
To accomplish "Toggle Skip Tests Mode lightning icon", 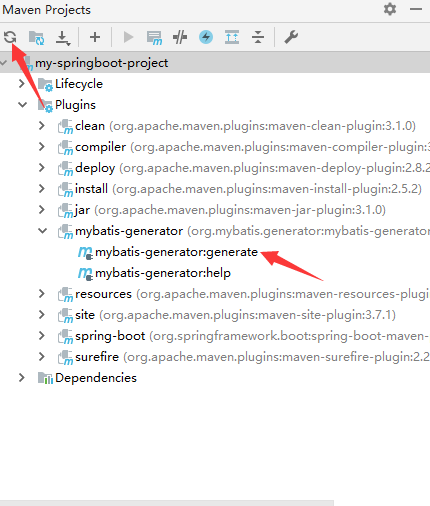I will coord(206,37).
